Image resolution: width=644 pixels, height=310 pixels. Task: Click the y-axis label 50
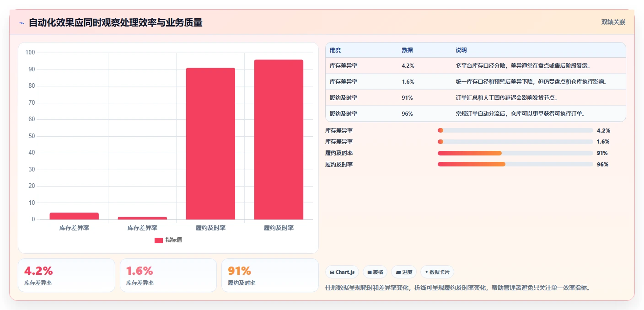click(32, 136)
